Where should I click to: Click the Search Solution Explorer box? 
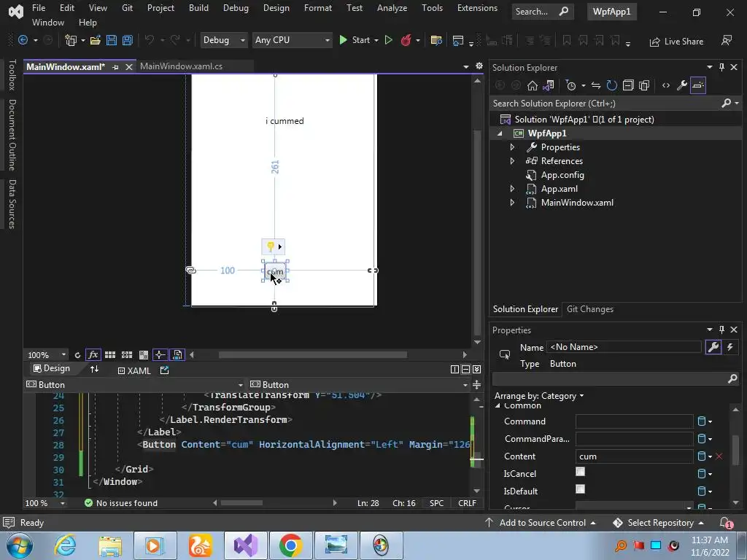[x=605, y=104]
